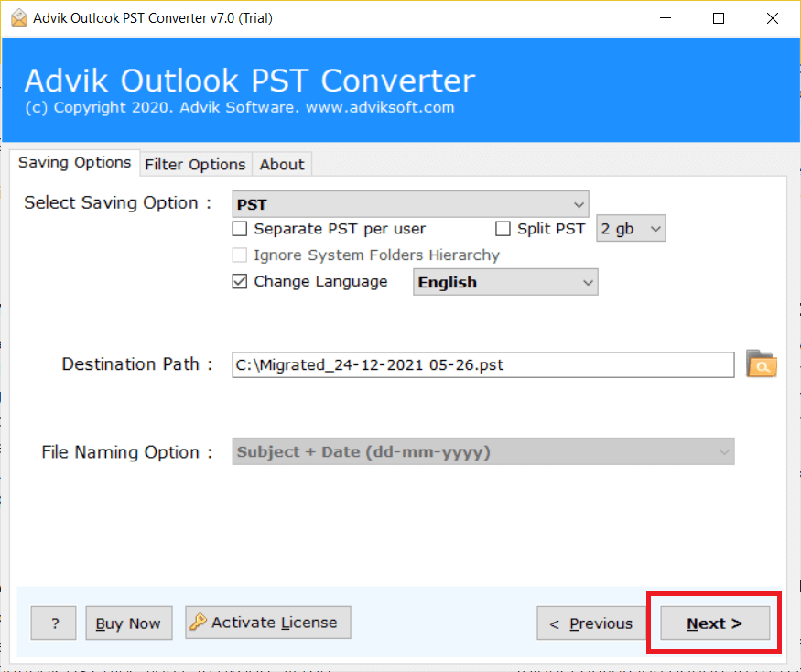Click the Advik envelope icon in title bar
The image size is (801, 672).
point(18,17)
